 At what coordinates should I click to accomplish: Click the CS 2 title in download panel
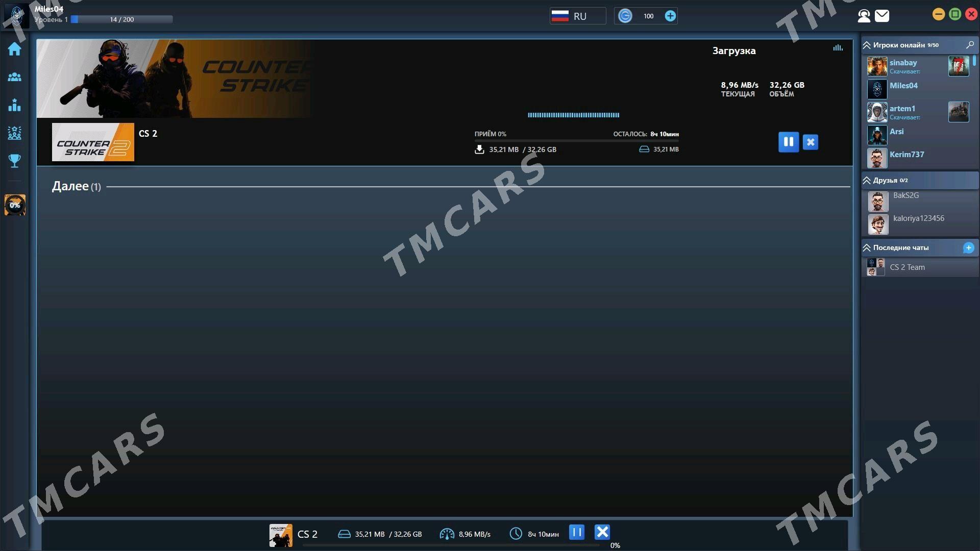[148, 134]
